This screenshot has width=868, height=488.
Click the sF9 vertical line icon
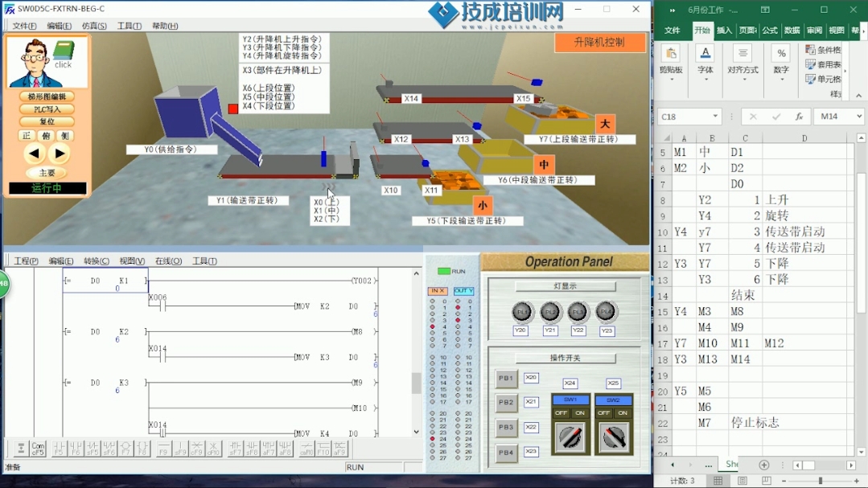point(180,449)
